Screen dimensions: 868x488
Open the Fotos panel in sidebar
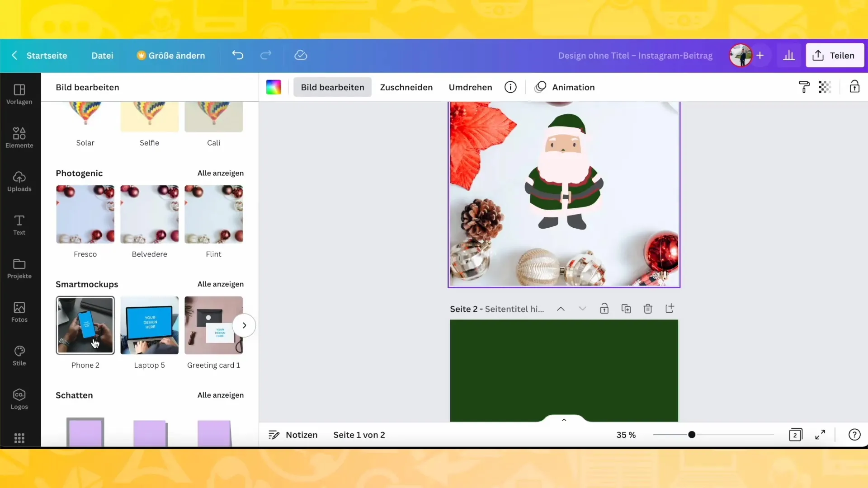pos(19,312)
